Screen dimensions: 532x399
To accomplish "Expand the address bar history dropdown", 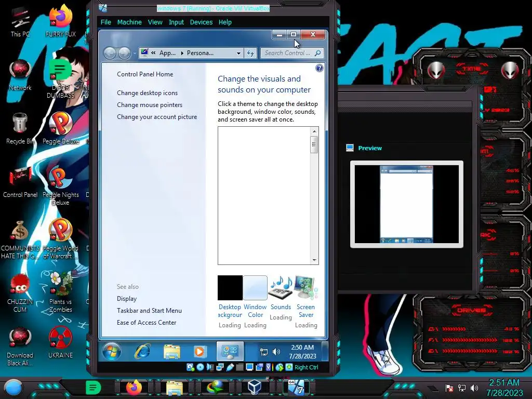I will tap(238, 54).
